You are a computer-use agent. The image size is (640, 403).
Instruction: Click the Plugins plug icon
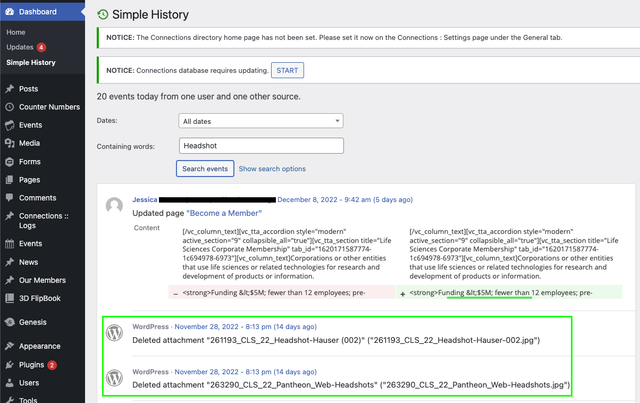tap(9, 365)
